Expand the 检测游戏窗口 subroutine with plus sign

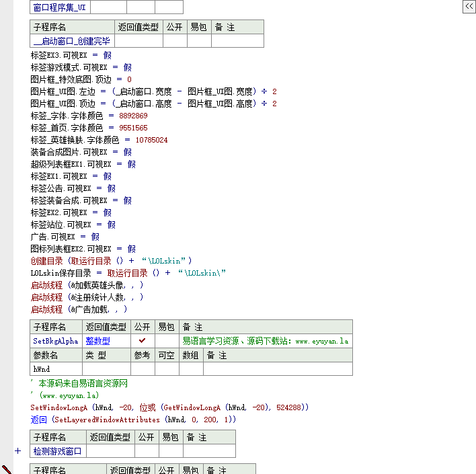[18, 451]
